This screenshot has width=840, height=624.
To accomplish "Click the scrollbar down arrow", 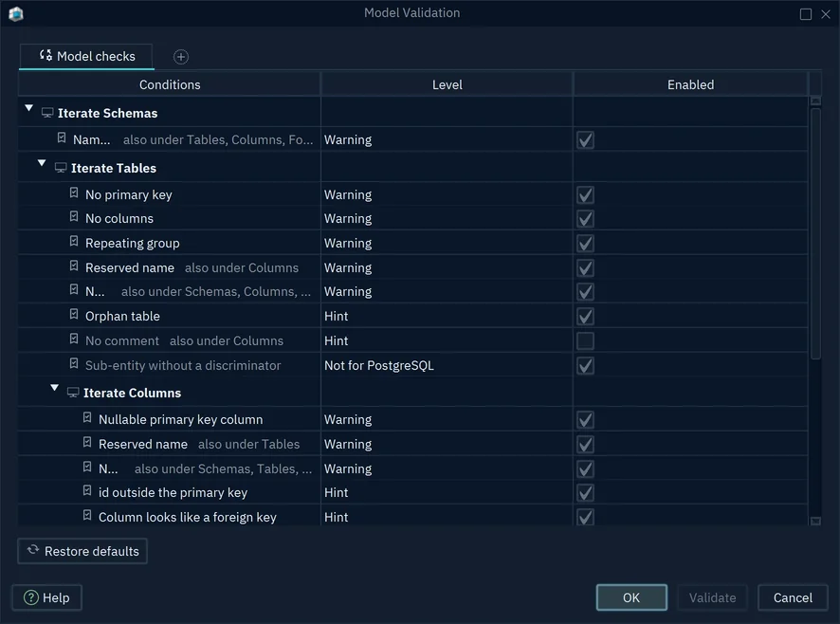I will (x=815, y=521).
